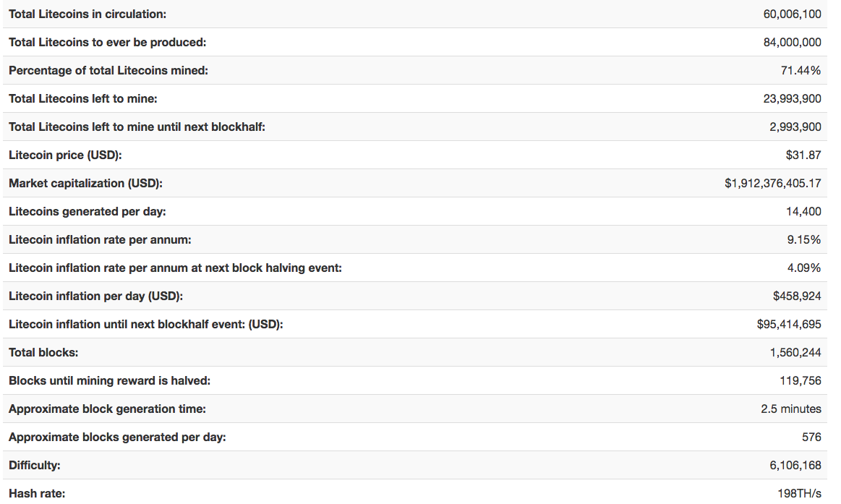
Task: Click the 'Difficulty:' row label
Action: click(x=35, y=466)
